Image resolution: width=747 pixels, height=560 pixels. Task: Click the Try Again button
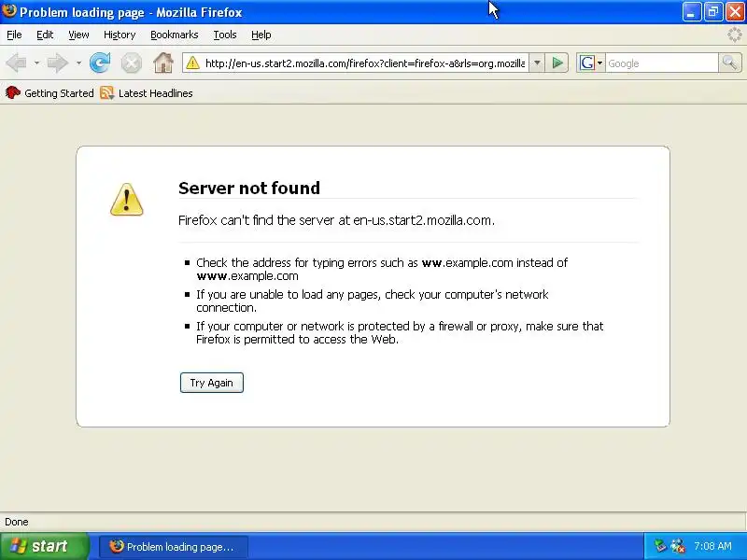coord(212,383)
